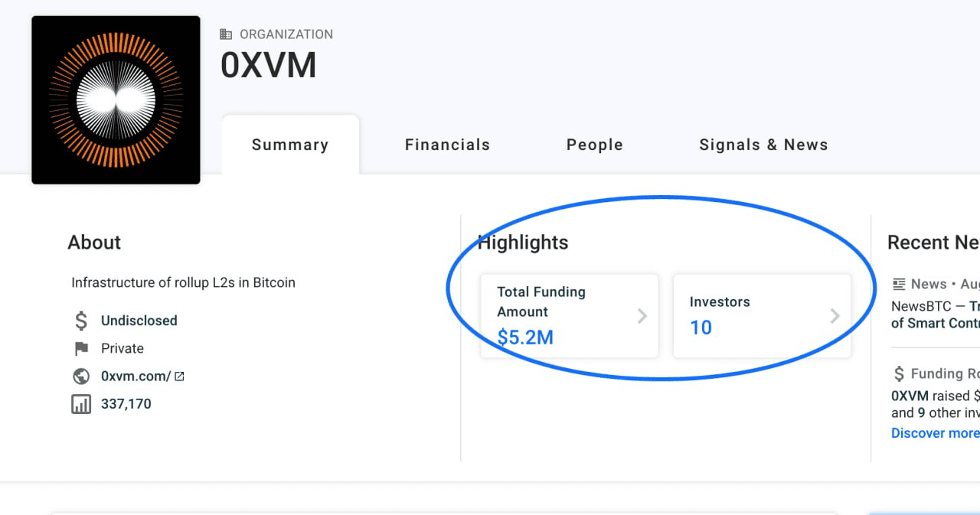This screenshot has width=980, height=515.
Task: Open the Investors highlight card
Action: tap(762, 316)
